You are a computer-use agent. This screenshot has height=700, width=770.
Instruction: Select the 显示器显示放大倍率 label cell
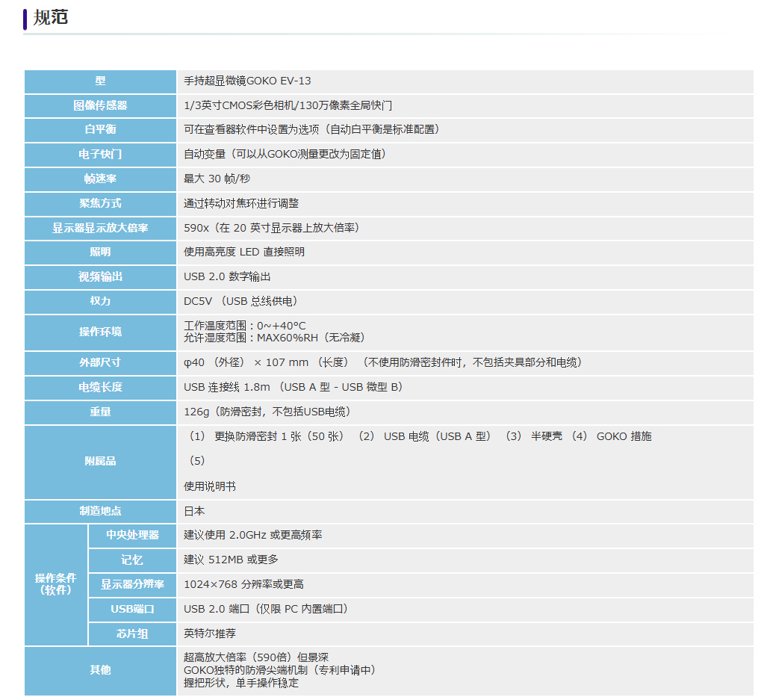point(100,229)
